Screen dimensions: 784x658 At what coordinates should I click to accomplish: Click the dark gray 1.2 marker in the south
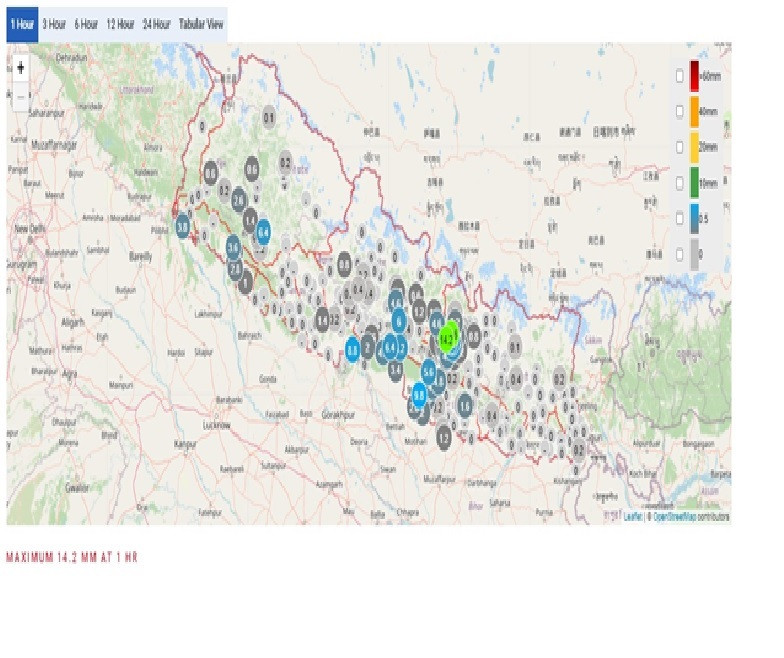coord(444,439)
